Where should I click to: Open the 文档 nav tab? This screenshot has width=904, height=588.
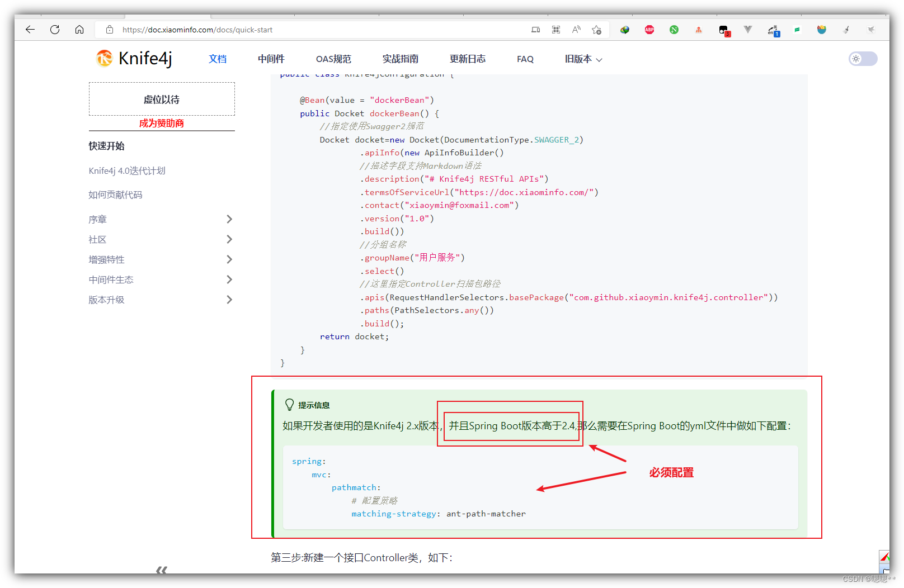click(x=218, y=59)
